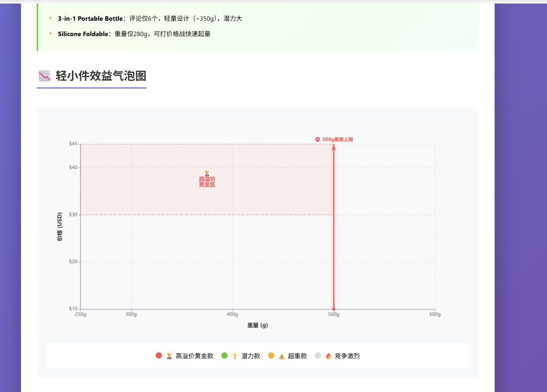
Task: Click the 重量 (g) axis title
Action: pos(258,325)
